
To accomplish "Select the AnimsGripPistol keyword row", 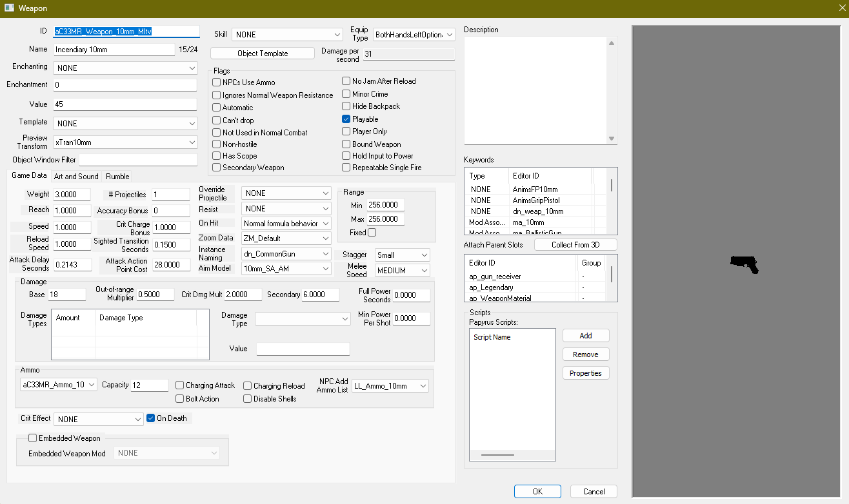I will click(537, 200).
